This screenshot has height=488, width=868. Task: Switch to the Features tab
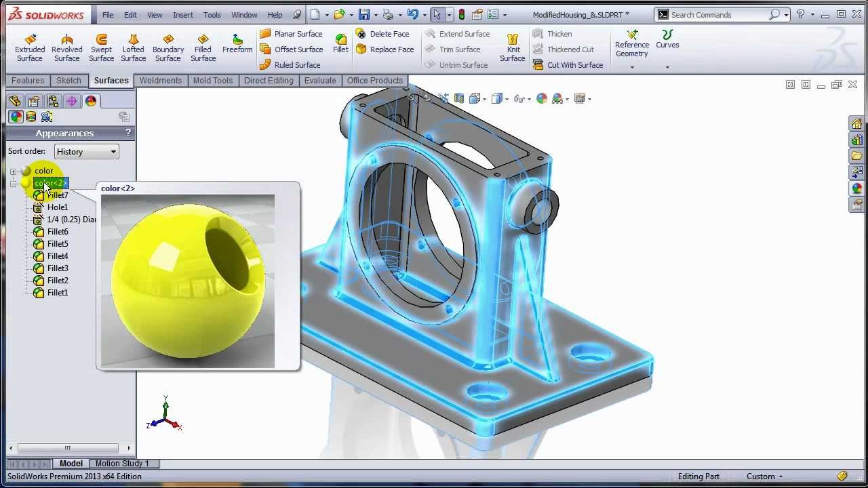pos(28,80)
